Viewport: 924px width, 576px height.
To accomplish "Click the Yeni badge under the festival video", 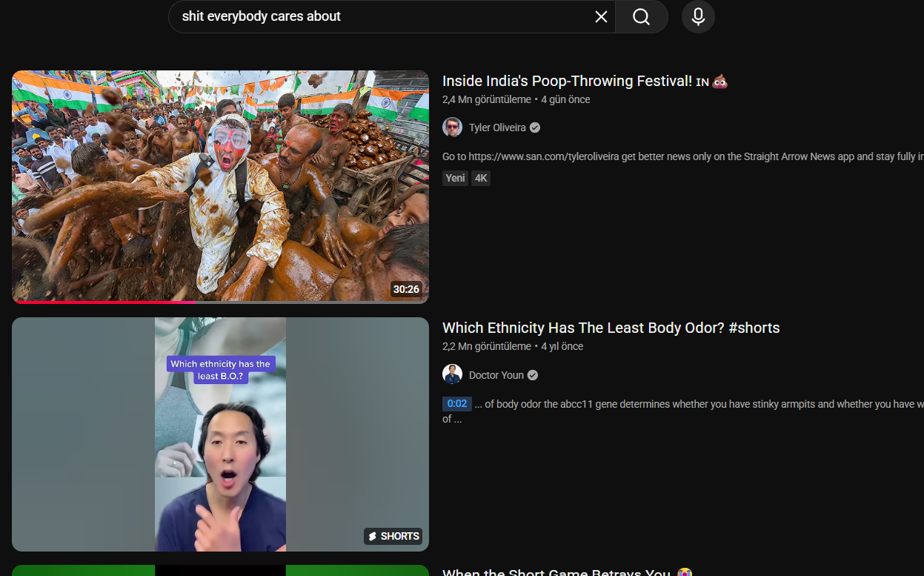I will coord(455,178).
